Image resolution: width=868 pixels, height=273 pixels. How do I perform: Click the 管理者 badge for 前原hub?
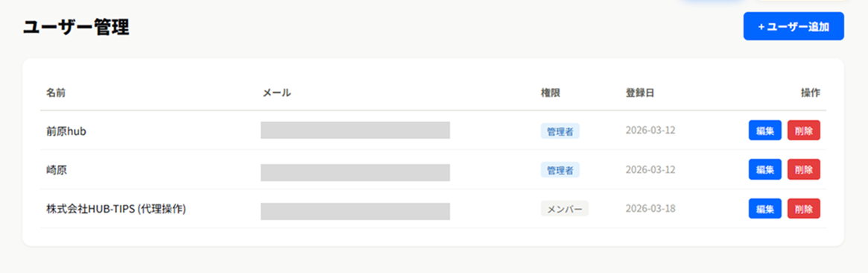pos(560,131)
